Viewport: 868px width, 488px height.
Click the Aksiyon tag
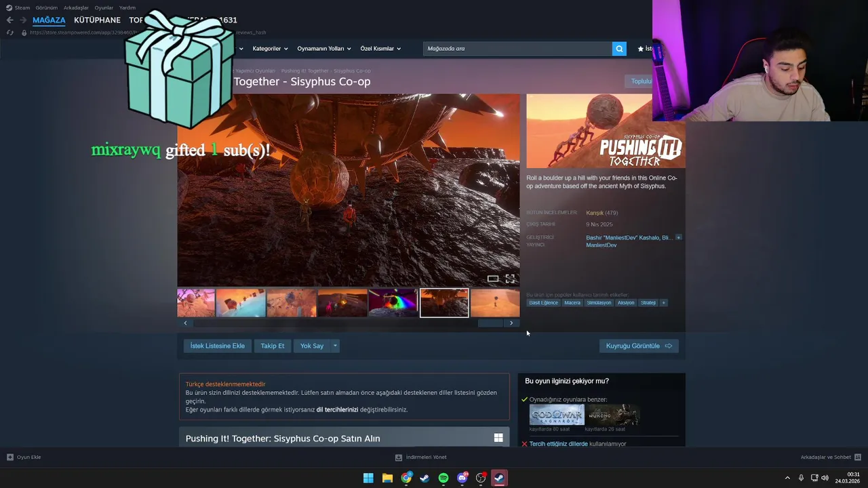pos(626,303)
